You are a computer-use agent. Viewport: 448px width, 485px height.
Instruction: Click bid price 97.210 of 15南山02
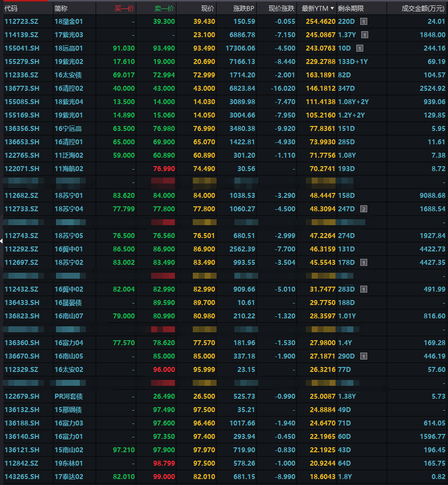124,450
